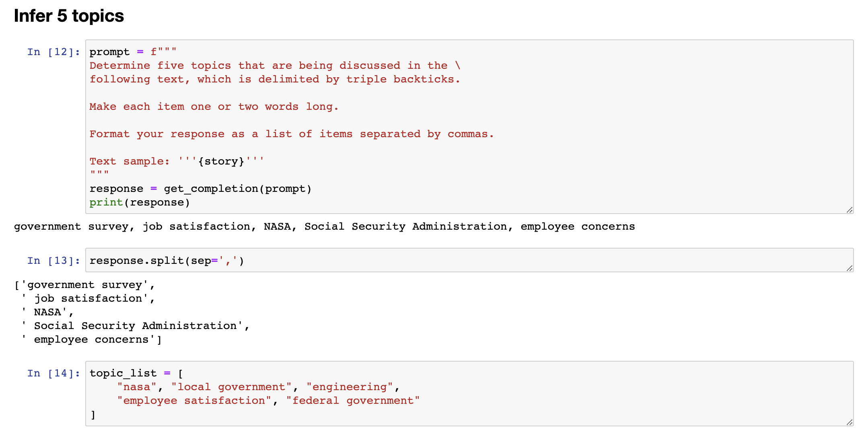
Task: Click the "federal government" string in cell 14
Action: tap(353, 401)
